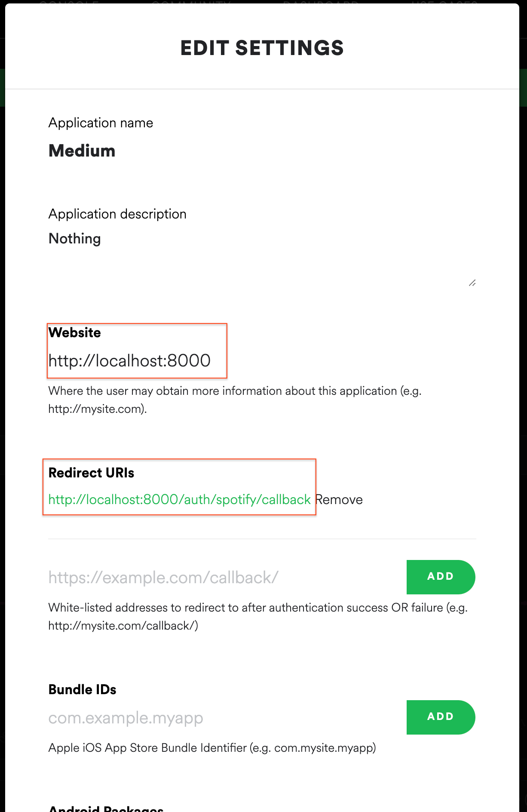The width and height of the screenshot is (527, 812).
Task: Select the Redirect URIs section heading
Action: (91, 473)
